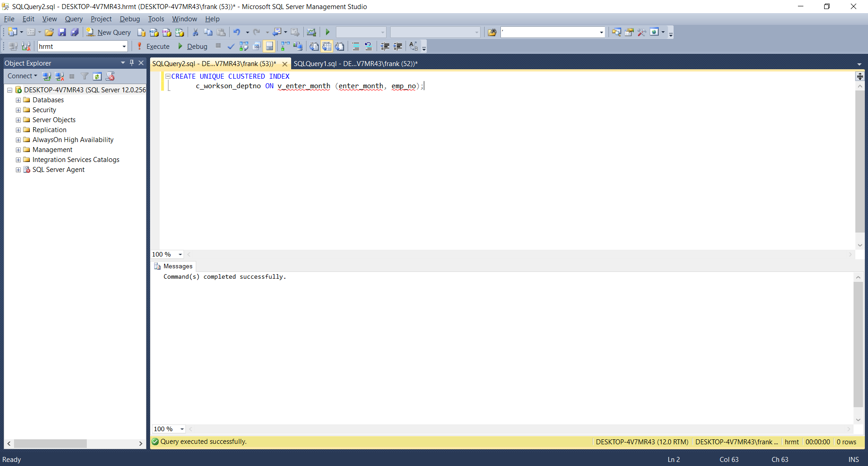
Task: Click the Change Connection icon
Action: click(26, 46)
